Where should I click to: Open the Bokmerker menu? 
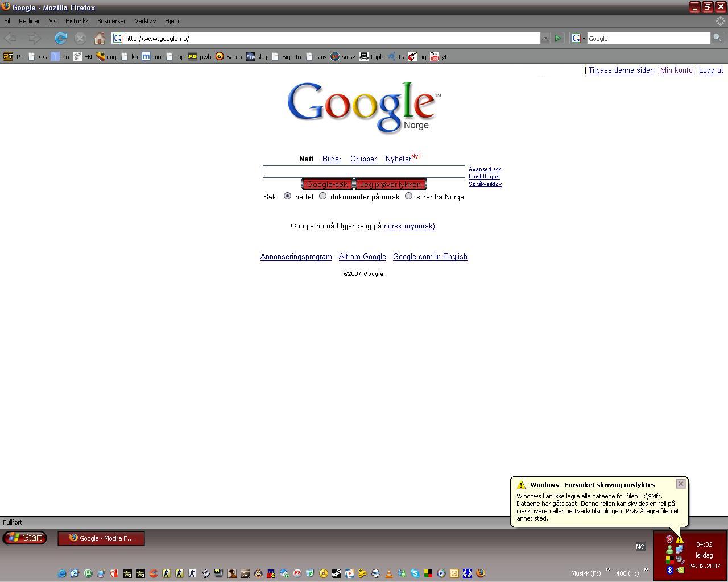pyautogui.click(x=111, y=21)
